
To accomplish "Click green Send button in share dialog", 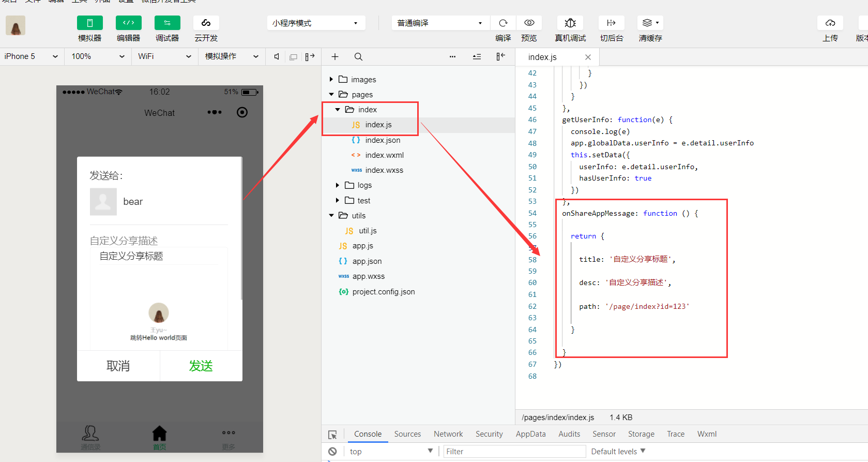I will click(201, 366).
